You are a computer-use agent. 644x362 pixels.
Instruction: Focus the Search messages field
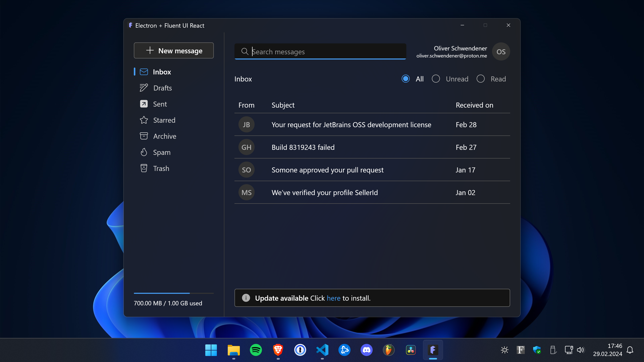point(325,52)
